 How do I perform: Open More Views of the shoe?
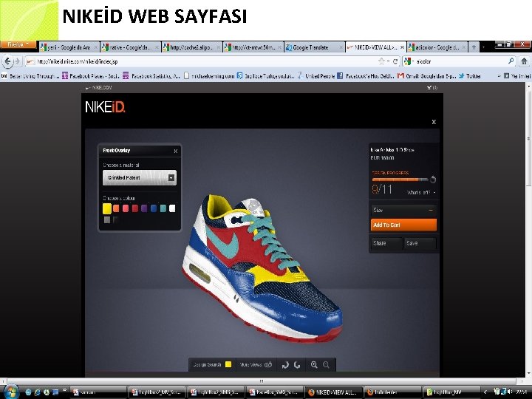[256, 365]
